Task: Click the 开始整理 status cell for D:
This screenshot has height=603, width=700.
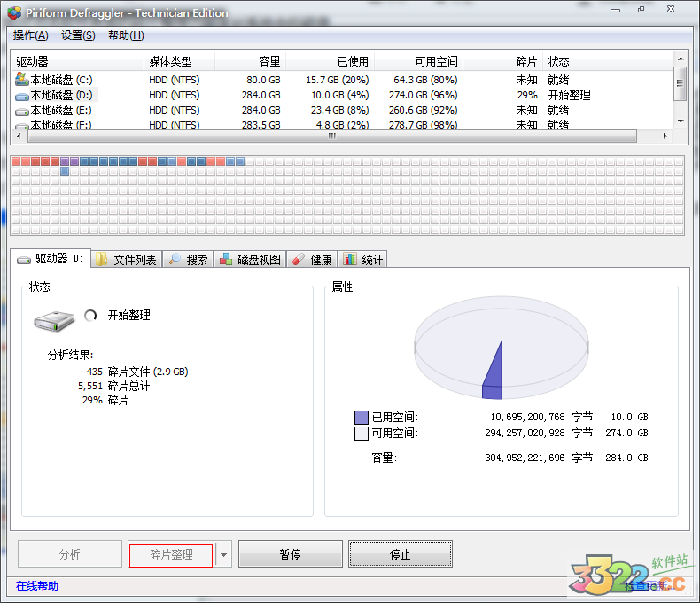Action: pyautogui.click(x=569, y=95)
